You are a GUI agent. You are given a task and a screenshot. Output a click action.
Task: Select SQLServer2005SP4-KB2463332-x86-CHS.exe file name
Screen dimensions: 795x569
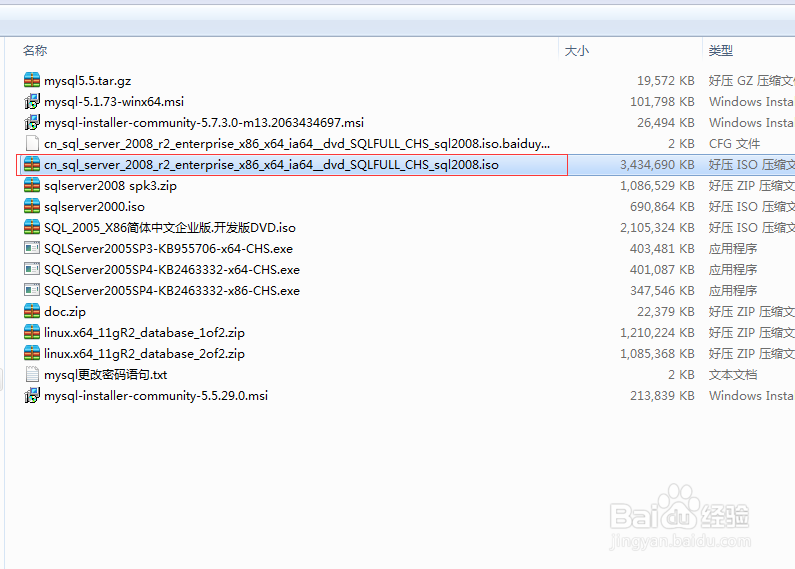(x=172, y=291)
